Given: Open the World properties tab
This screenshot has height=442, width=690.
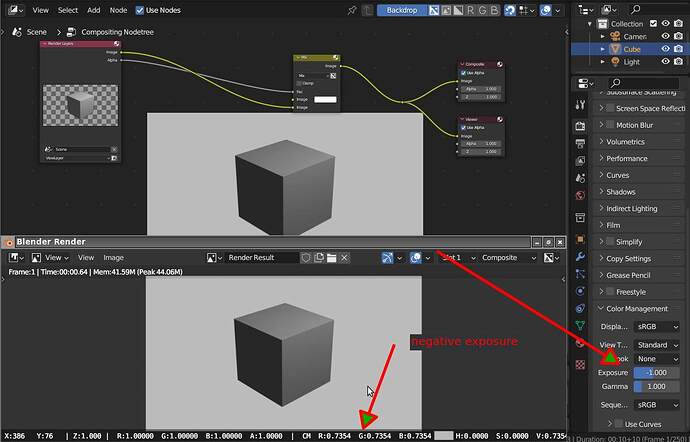Looking at the screenshot, I should coord(580,195).
